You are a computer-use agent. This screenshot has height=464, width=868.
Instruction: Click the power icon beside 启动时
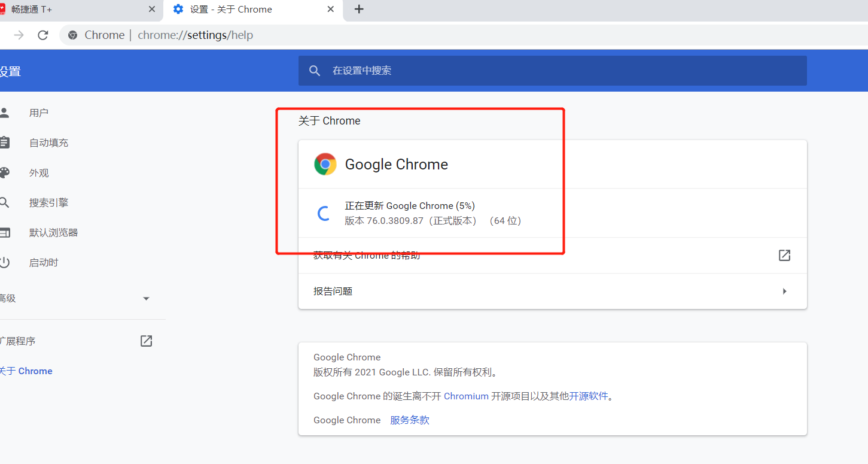[4, 262]
